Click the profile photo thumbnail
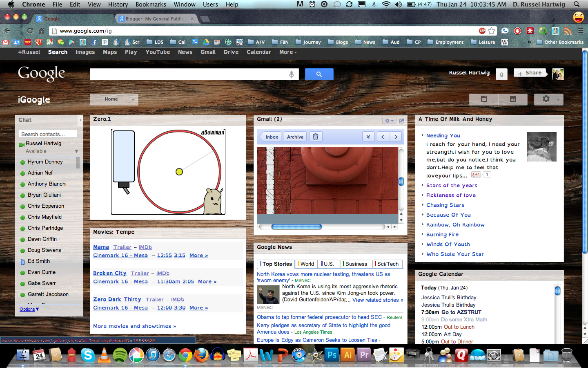 [558, 74]
